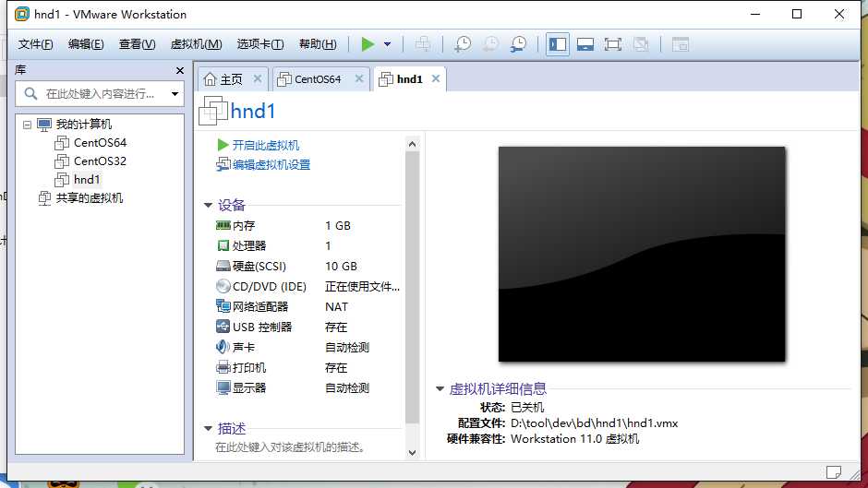Toggle the library sidebar view toolbar icon

558,44
